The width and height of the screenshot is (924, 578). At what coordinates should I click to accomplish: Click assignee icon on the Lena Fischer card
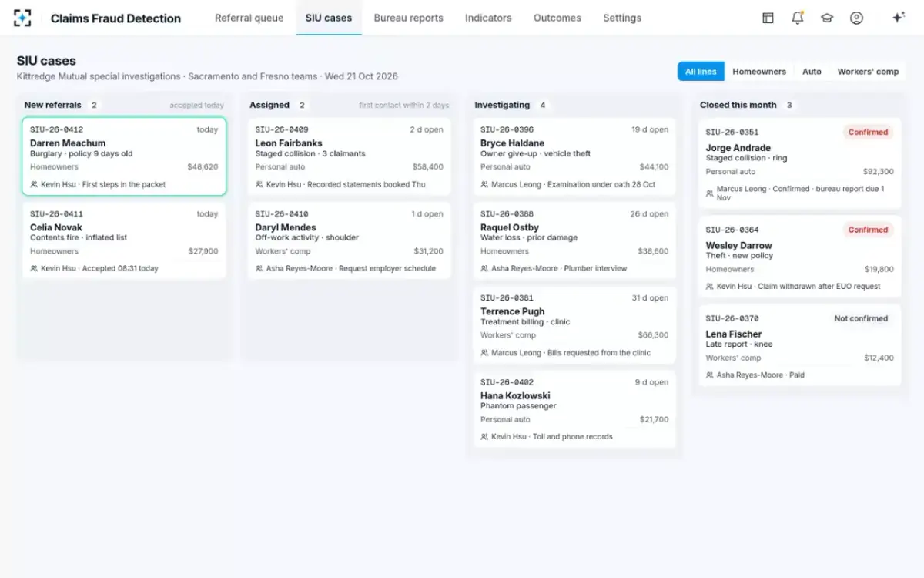click(x=710, y=375)
